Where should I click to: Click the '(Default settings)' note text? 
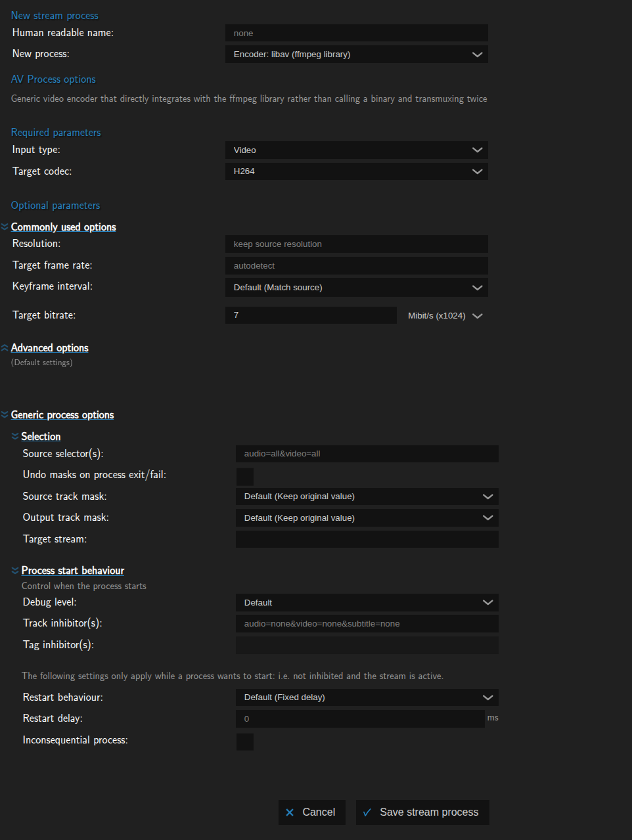(x=41, y=363)
